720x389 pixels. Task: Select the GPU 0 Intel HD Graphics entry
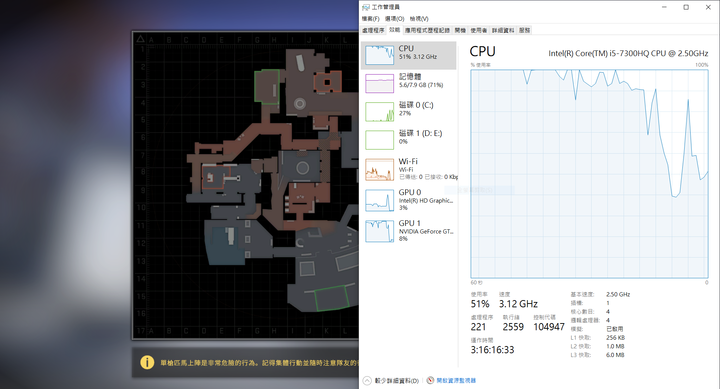pyautogui.click(x=408, y=200)
